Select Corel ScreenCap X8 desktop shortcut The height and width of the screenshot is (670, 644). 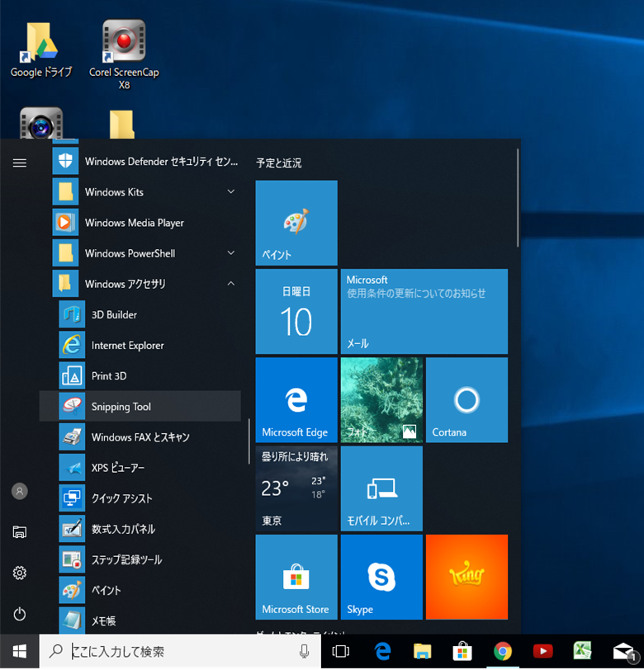[124, 54]
